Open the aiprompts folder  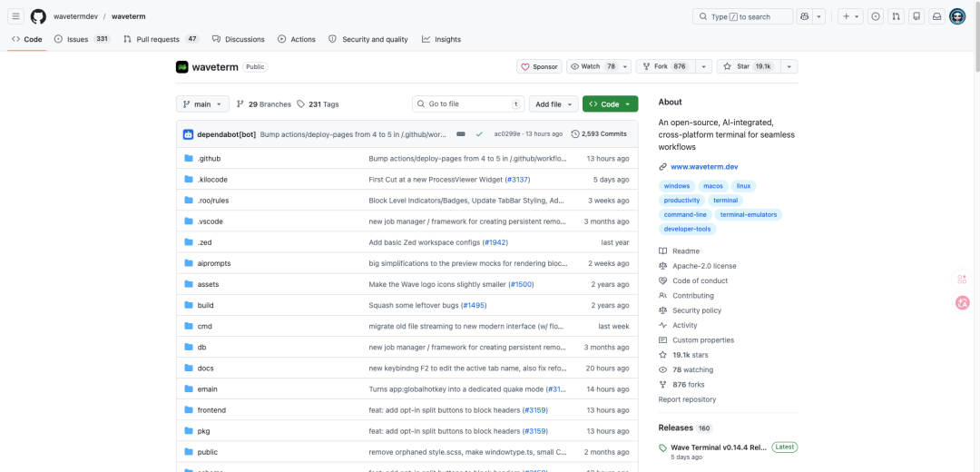(x=214, y=263)
